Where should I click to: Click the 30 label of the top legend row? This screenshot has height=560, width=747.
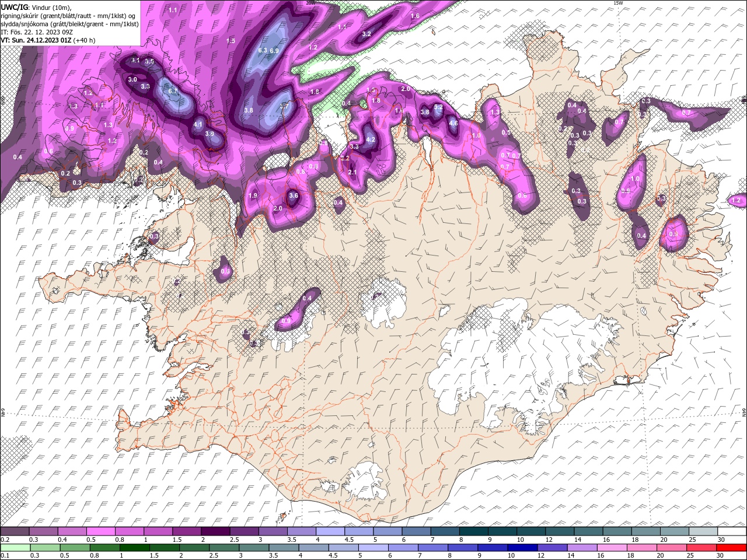point(721,540)
